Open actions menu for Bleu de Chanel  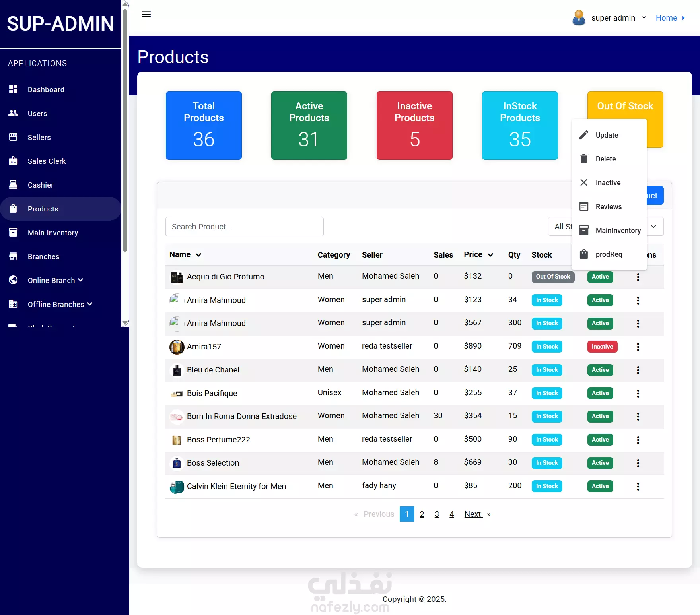638,370
